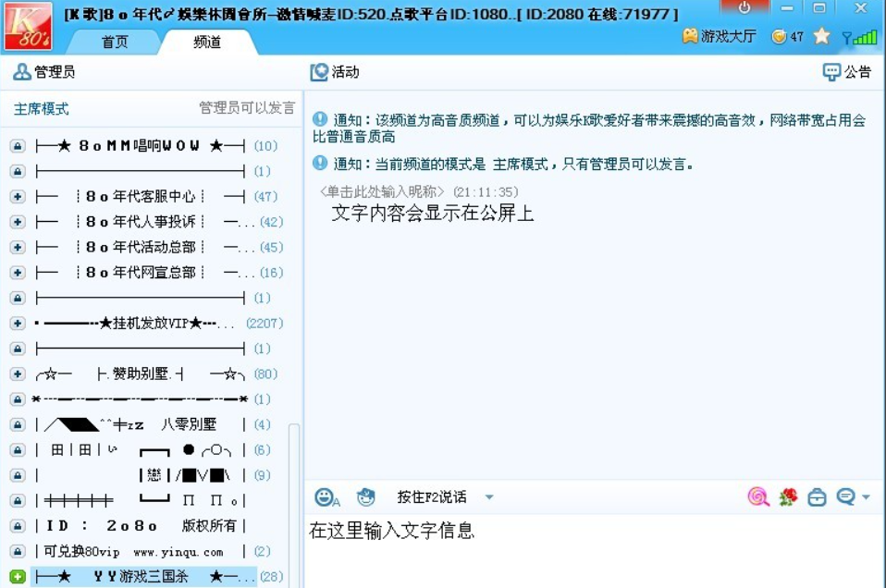Expand the 80年代活动总部 channel
The width and height of the screenshot is (886, 588).
tap(18, 248)
